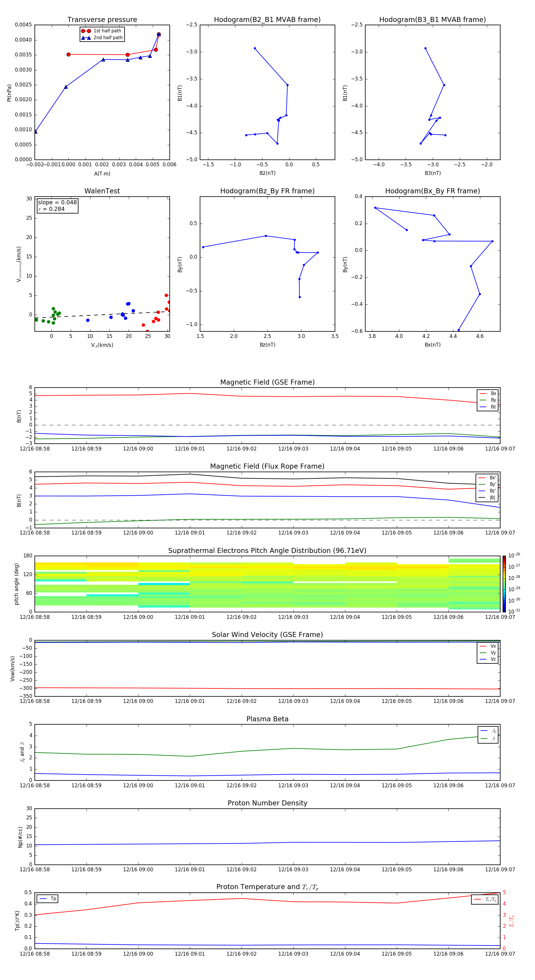Click the 'Vsw(km/s)' y-axis label
This screenshot has width=535, height=980.
coord(12,668)
